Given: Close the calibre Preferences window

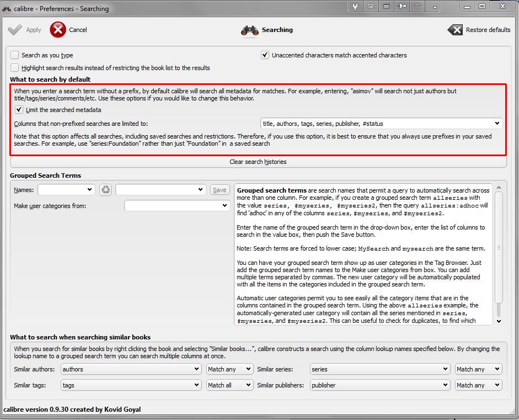Looking at the screenshot, I should (502, 6).
